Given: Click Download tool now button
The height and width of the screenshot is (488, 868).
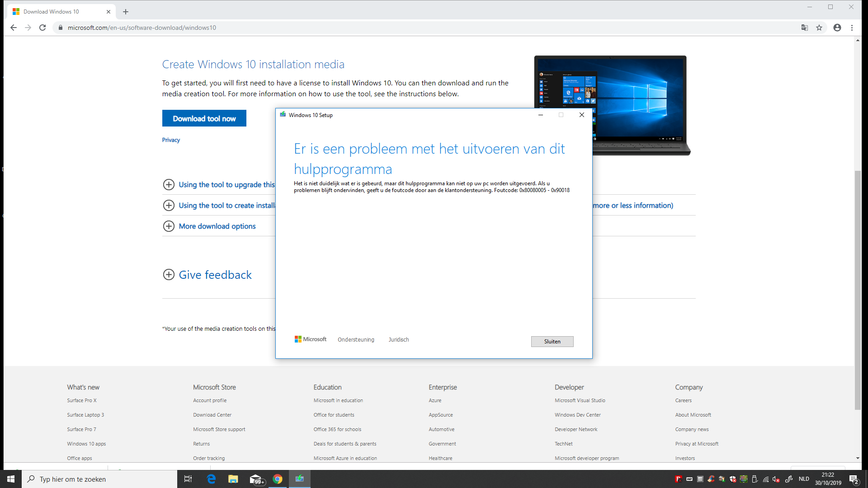Looking at the screenshot, I should point(204,118).
